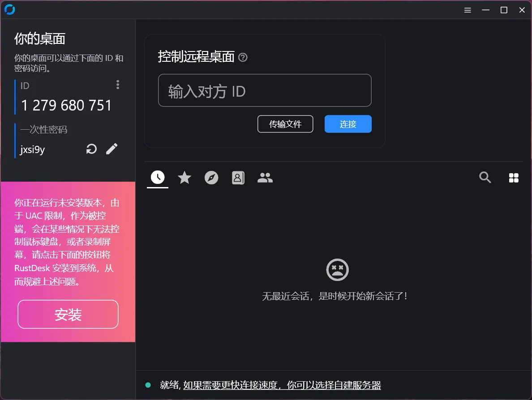Select the discovered peers compass icon
Image resolution: width=532 pixels, height=400 pixels.
[x=211, y=177]
